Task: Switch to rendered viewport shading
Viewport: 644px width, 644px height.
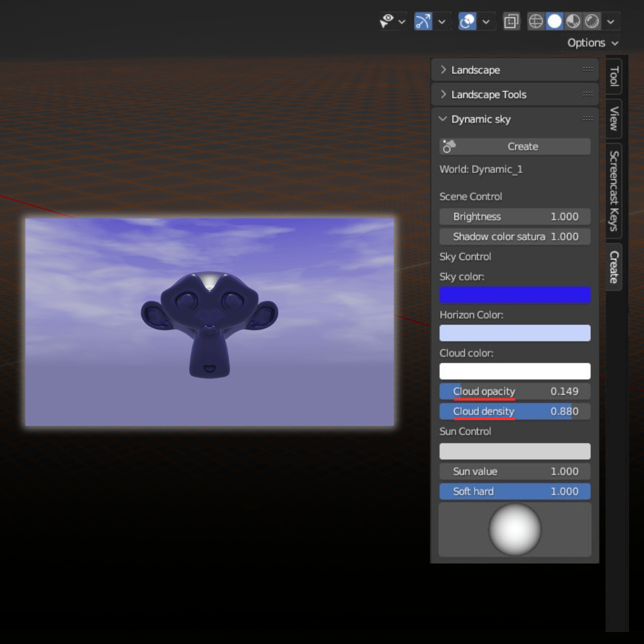Action: 592,21
